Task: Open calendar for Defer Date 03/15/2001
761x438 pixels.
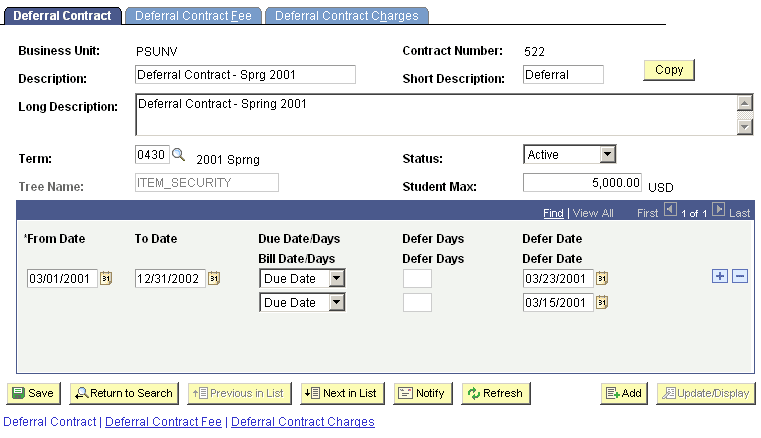Action: coord(602,303)
